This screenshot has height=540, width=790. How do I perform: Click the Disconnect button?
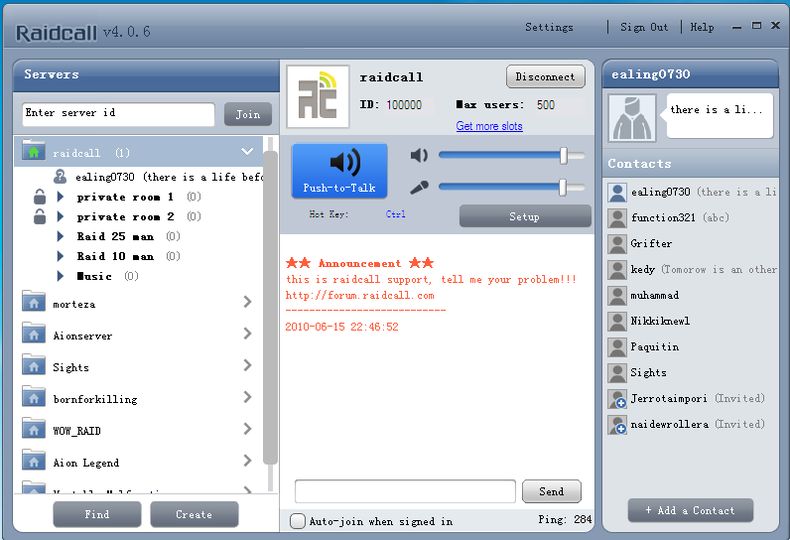[545, 77]
